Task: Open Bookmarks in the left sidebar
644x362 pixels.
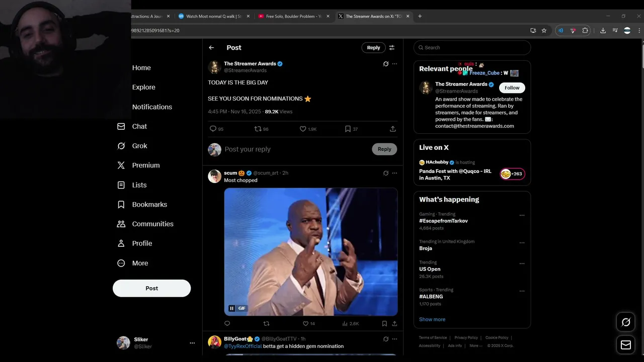Action: click(x=142, y=205)
